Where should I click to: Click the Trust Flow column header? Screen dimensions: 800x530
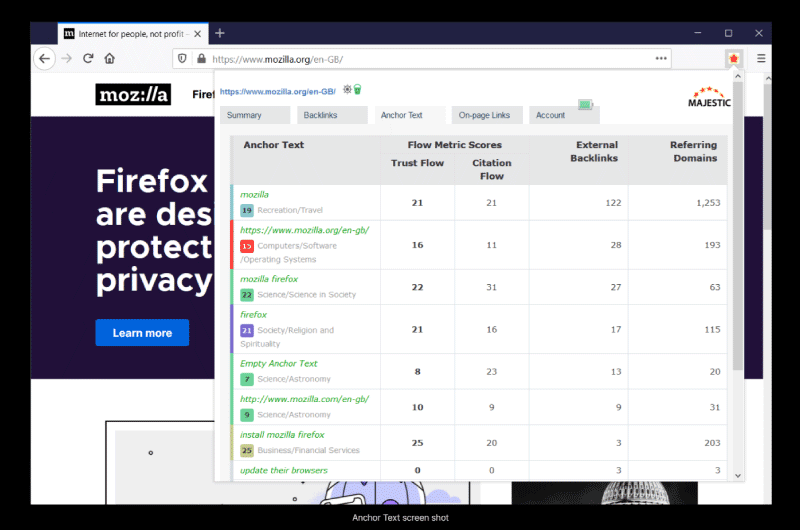[417, 163]
